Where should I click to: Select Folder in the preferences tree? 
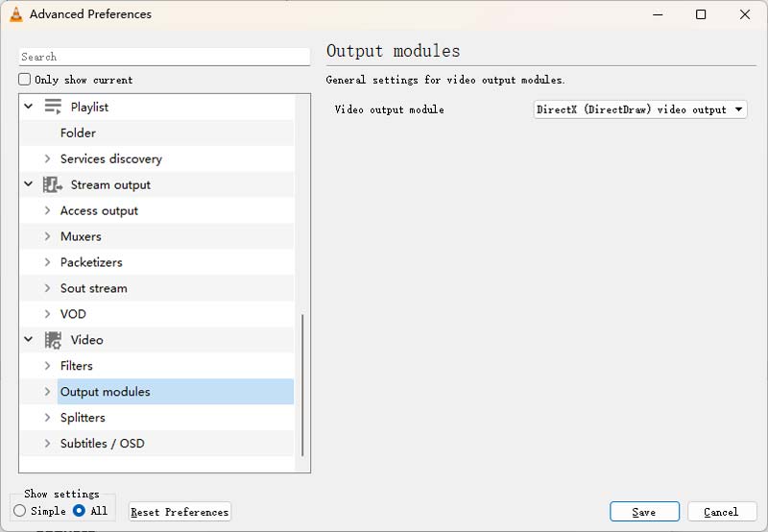coord(78,133)
